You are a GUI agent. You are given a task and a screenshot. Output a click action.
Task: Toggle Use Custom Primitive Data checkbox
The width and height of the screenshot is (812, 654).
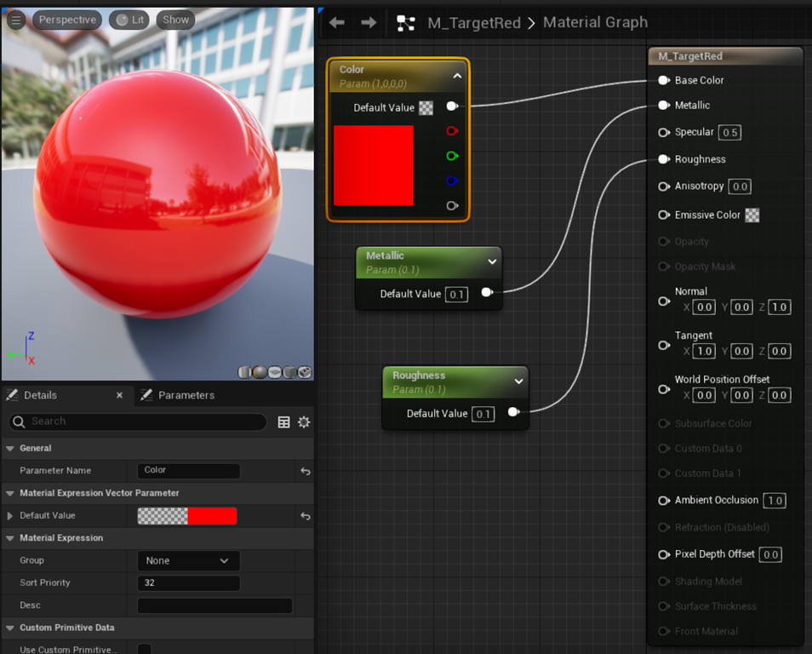[145, 649]
